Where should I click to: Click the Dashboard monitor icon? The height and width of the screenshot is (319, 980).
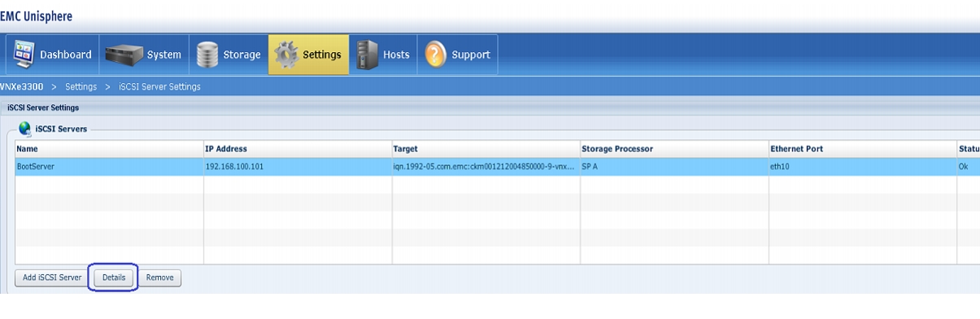(23, 55)
